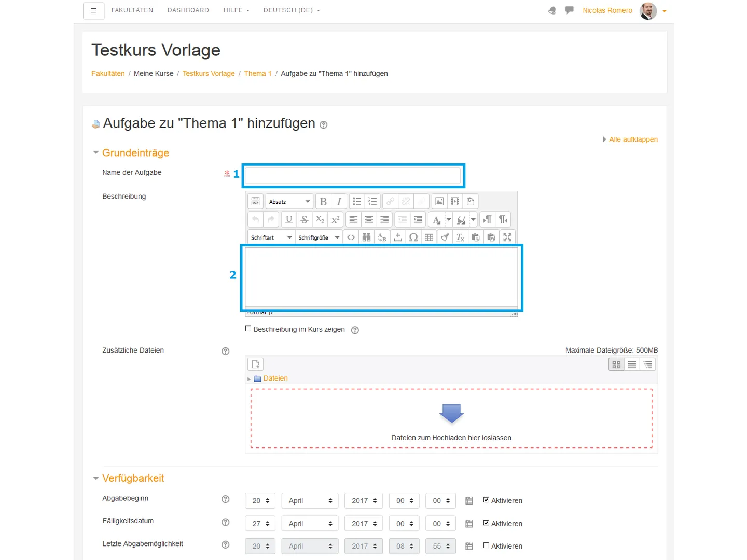The height and width of the screenshot is (560, 747).
Task: Open Thema 1 breadcrumb link
Action: (x=258, y=74)
